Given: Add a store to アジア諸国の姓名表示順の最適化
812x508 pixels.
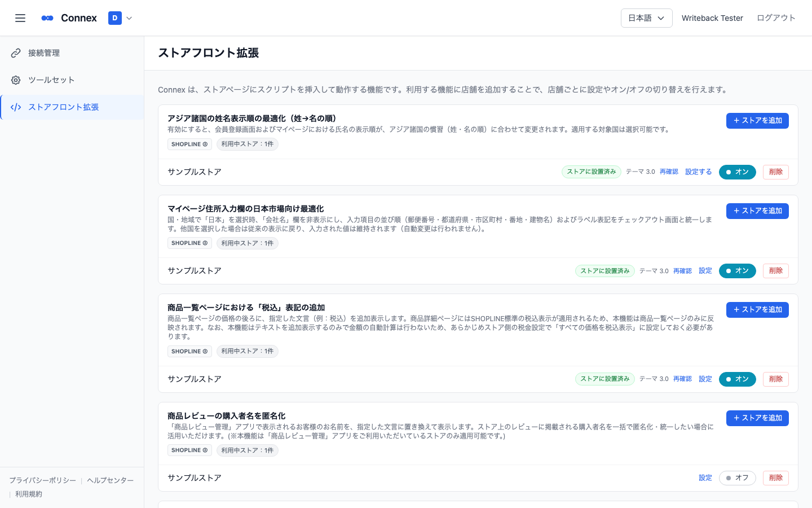Looking at the screenshot, I should [757, 121].
